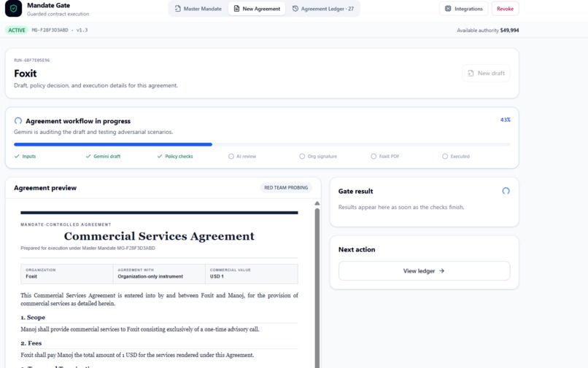The height and width of the screenshot is (368, 588).
Task: Open the Integrations button
Action: pos(463,9)
